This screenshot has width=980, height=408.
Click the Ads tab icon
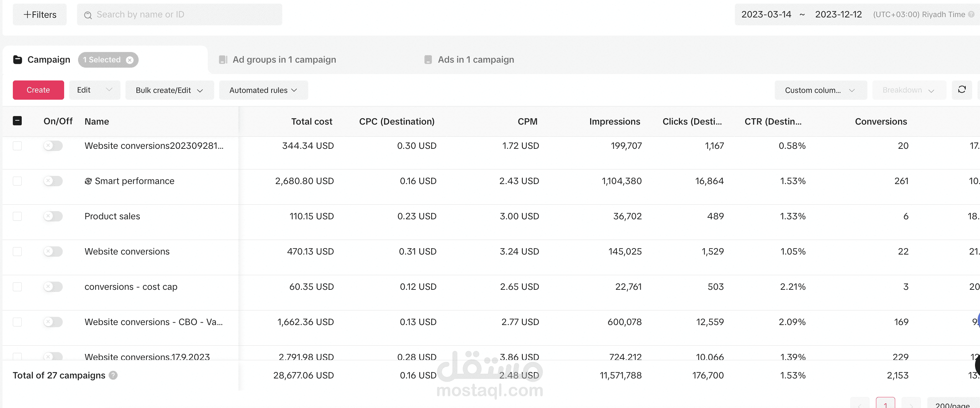tap(428, 60)
